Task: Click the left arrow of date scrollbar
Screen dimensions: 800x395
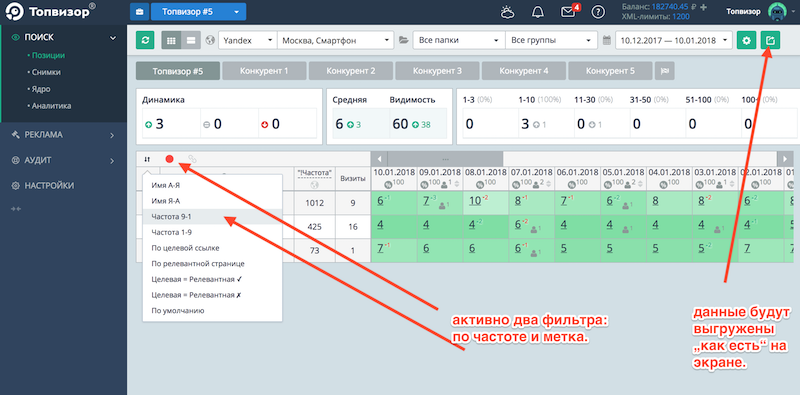Action: pyautogui.click(x=380, y=158)
